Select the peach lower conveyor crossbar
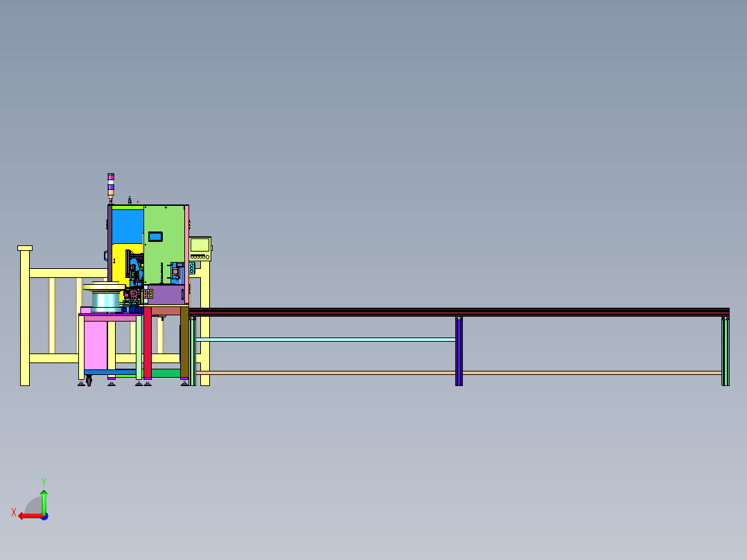 458,372
